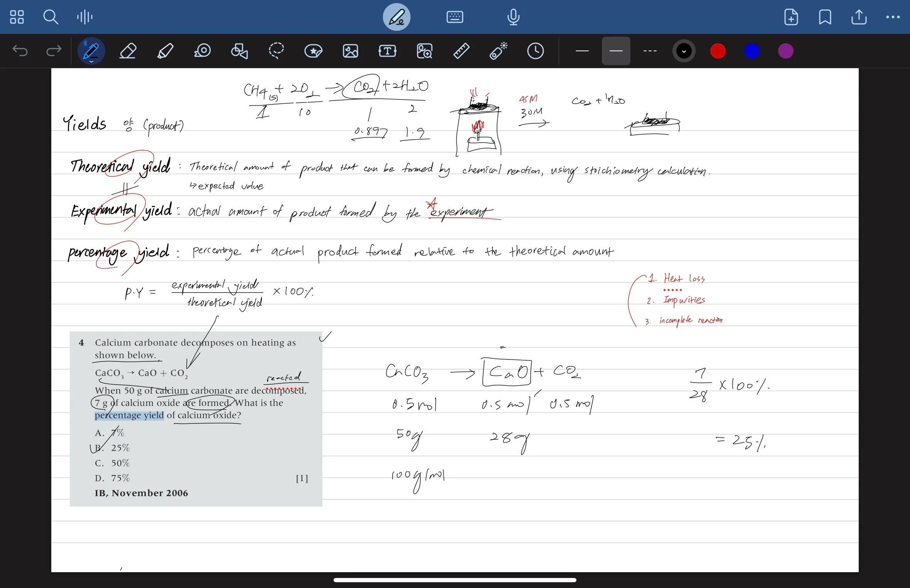910x588 pixels.
Task: Choose the thinnest stroke width
Action: (x=582, y=51)
